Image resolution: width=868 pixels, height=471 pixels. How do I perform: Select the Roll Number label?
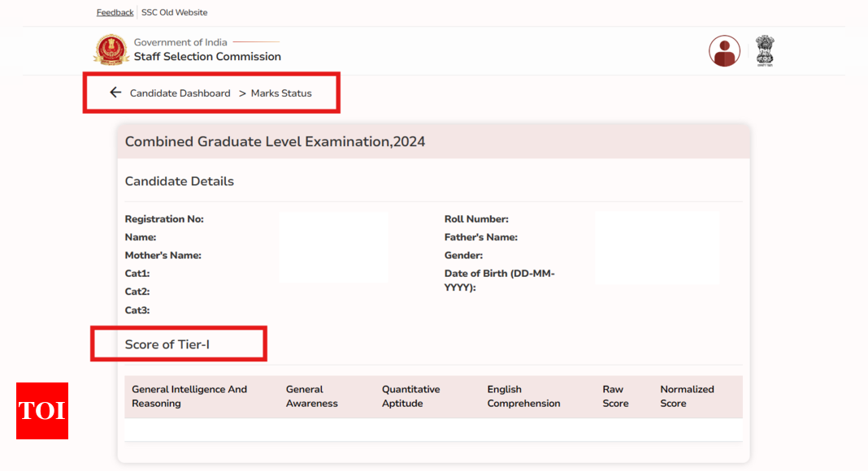click(476, 219)
